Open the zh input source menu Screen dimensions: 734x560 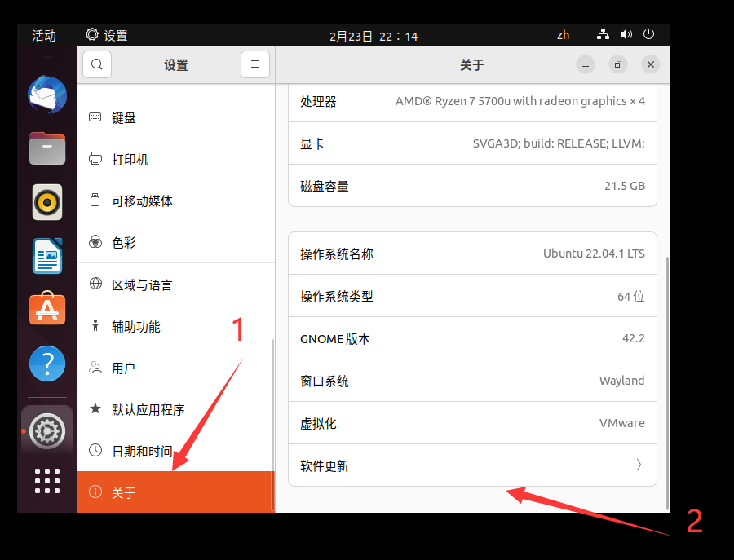coord(563,35)
